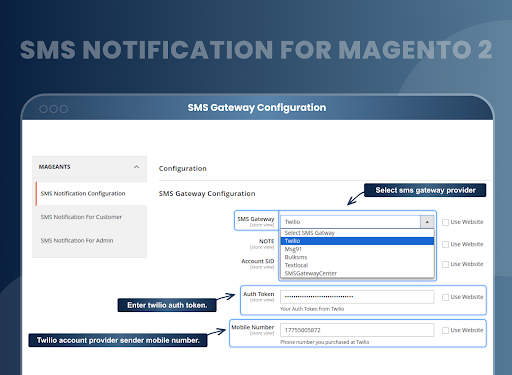This screenshot has height=375, width=512.
Task: Select Msg91 in gateway list
Action: (x=357, y=249)
